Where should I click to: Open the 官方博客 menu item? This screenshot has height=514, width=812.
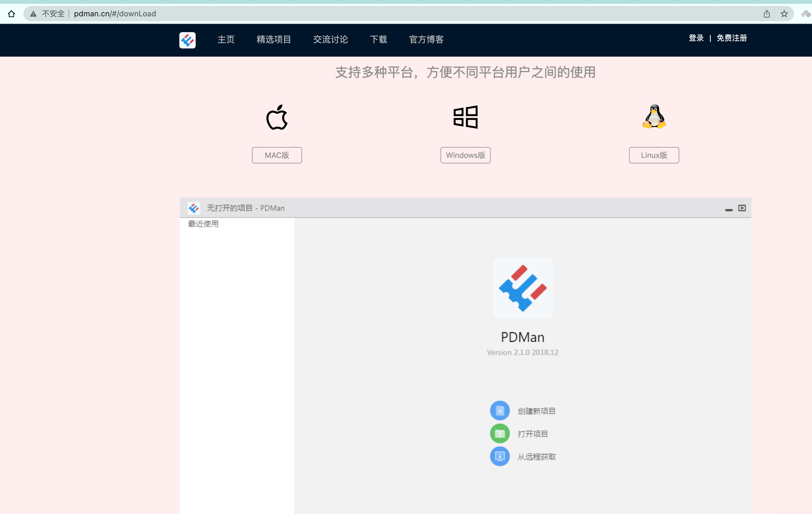[426, 39]
